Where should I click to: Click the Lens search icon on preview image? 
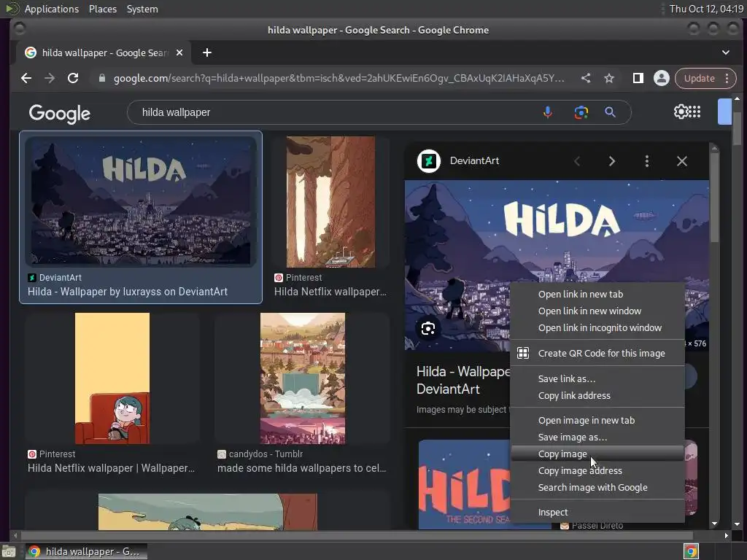tap(427, 329)
